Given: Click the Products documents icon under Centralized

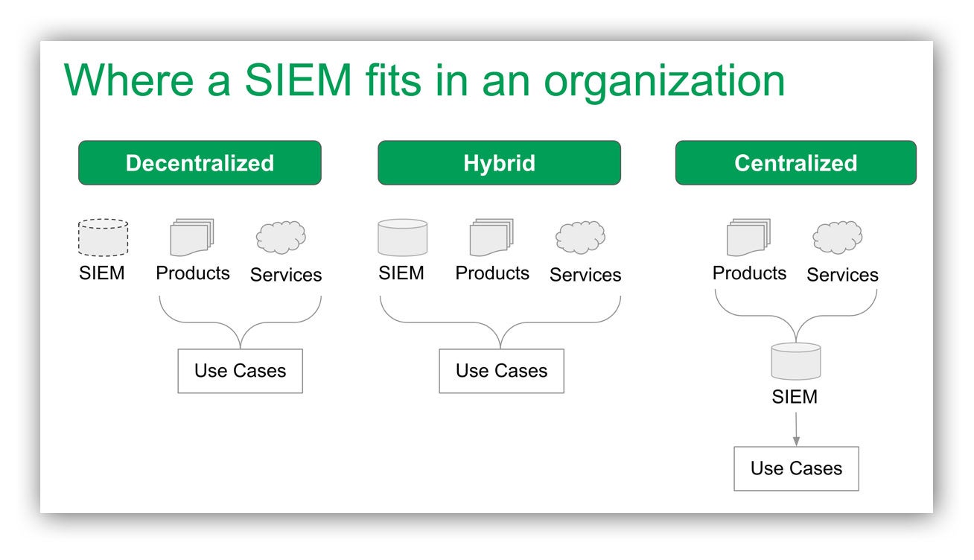Looking at the screenshot, I should (x=748, y=238).
